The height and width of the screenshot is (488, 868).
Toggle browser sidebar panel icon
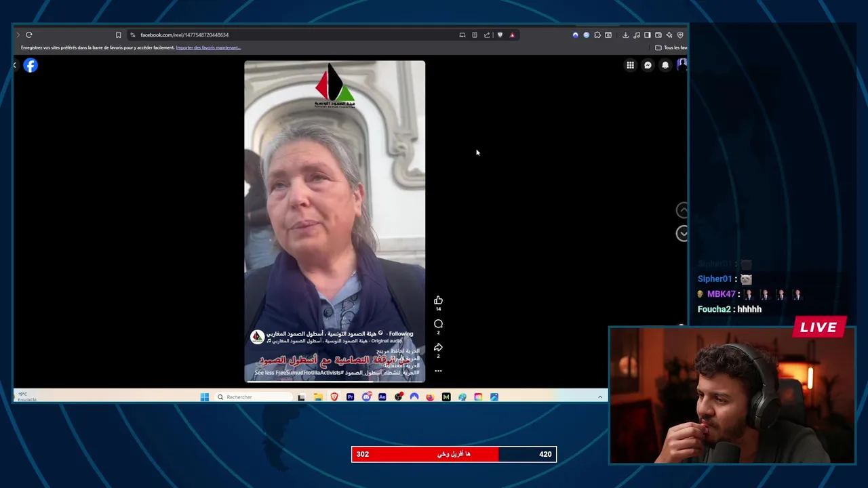[x=648, y=35]
